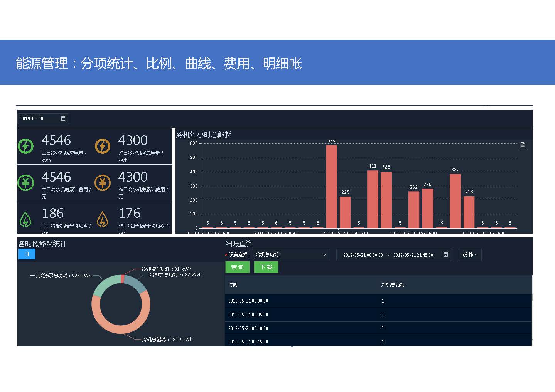Click the orange lightning icon for yesterday's electricity
555x392 pixels.
[103, 146]
